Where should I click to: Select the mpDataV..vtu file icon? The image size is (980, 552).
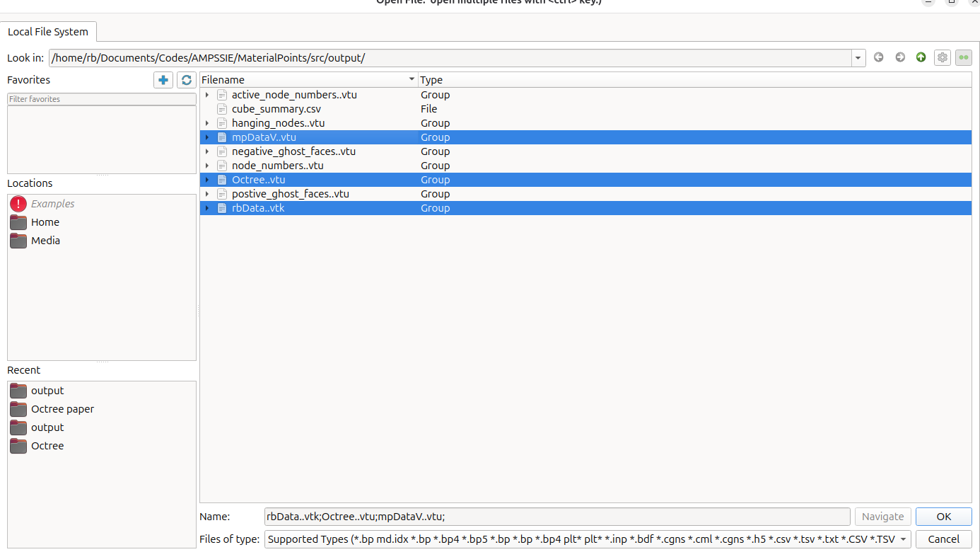(x=222, y=137)
